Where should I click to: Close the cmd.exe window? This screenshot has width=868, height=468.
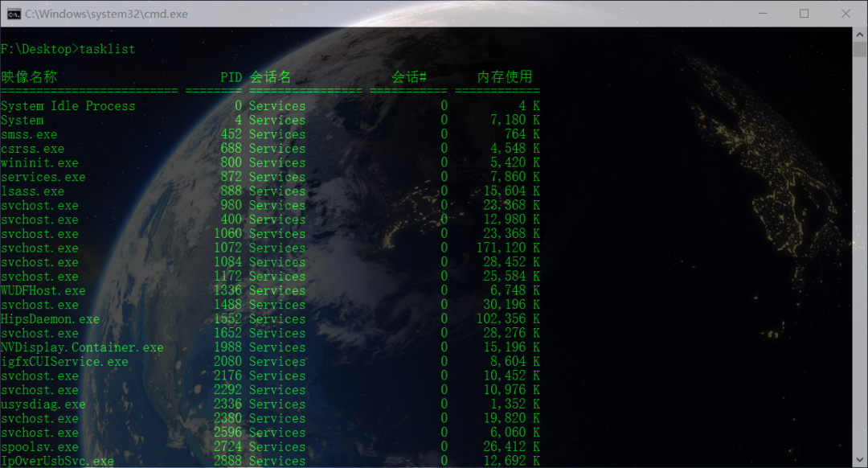(845, 14)
